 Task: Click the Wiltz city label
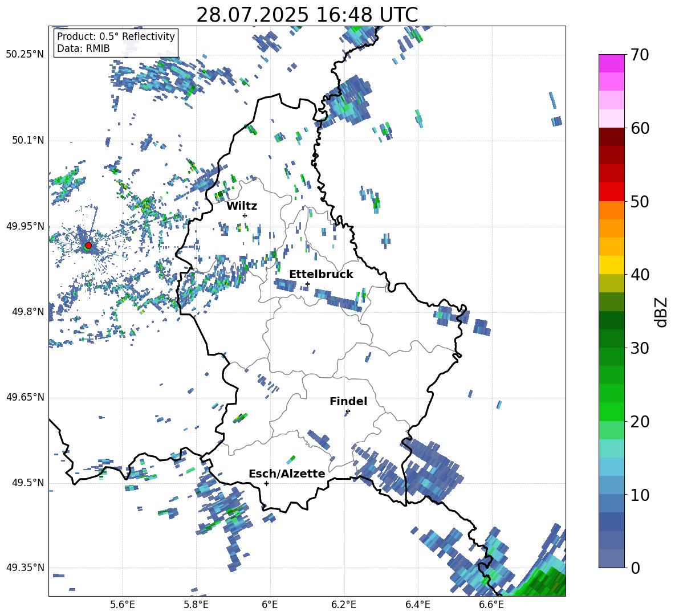pos(242,206)
